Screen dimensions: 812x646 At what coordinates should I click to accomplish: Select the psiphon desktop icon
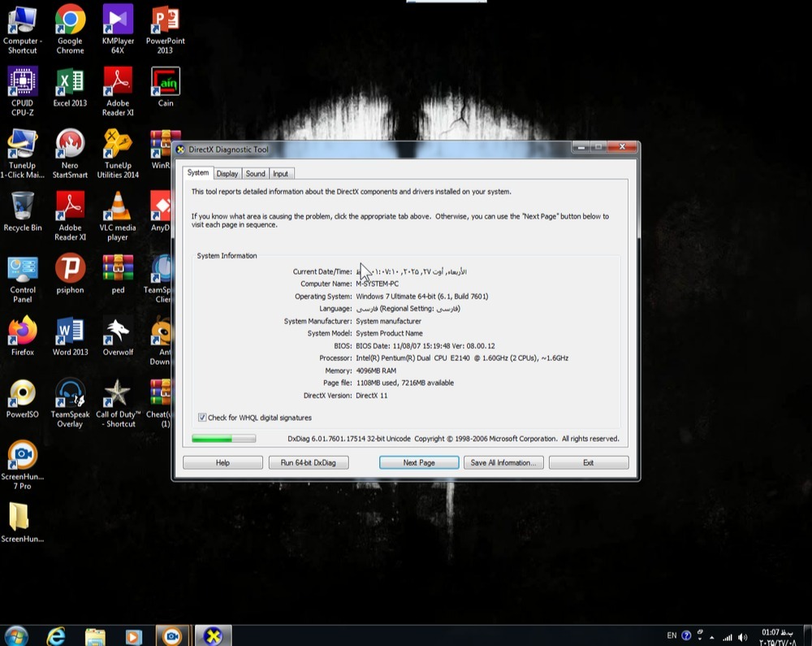(x=70, y=274)
